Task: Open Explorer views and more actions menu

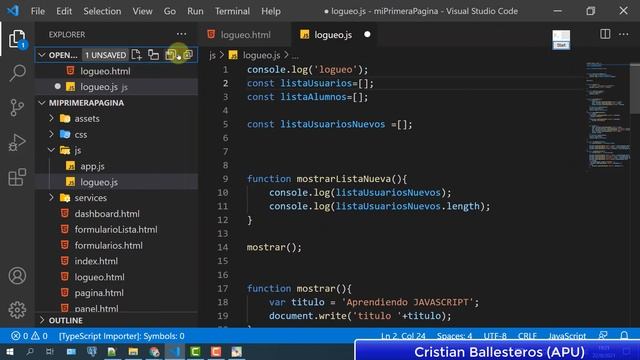Action: click(x=182, y=34)
